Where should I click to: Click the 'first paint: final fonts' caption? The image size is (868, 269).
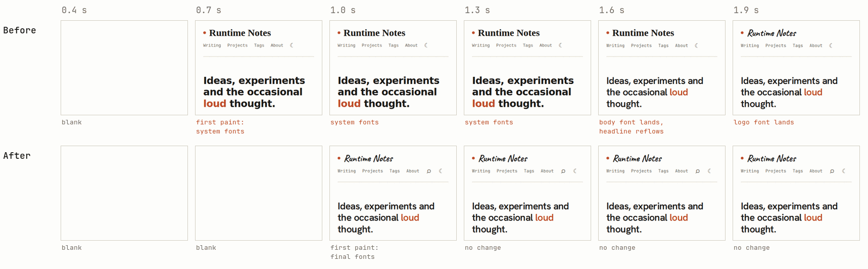pos(355,252)
